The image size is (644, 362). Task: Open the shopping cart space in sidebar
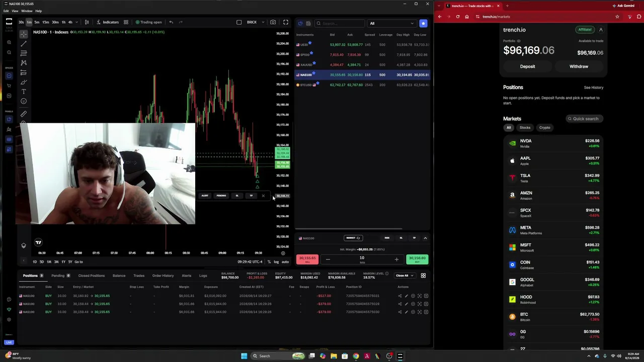[x=9, y=85]
